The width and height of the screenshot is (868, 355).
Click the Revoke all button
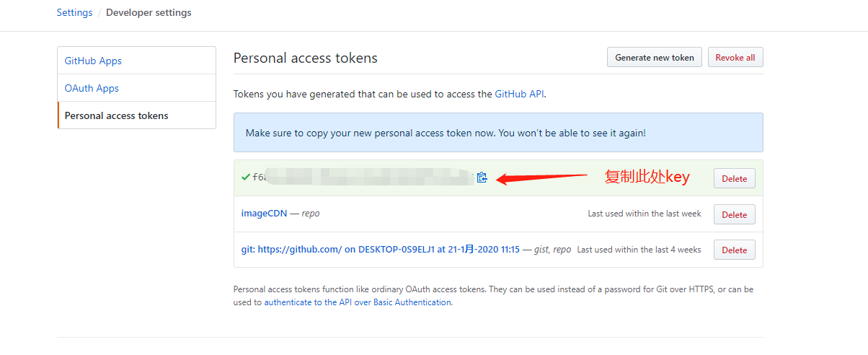tap(735, 58)
